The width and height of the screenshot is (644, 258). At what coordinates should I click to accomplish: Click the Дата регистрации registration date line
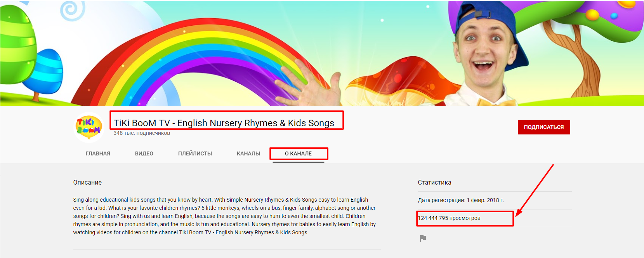461,200
